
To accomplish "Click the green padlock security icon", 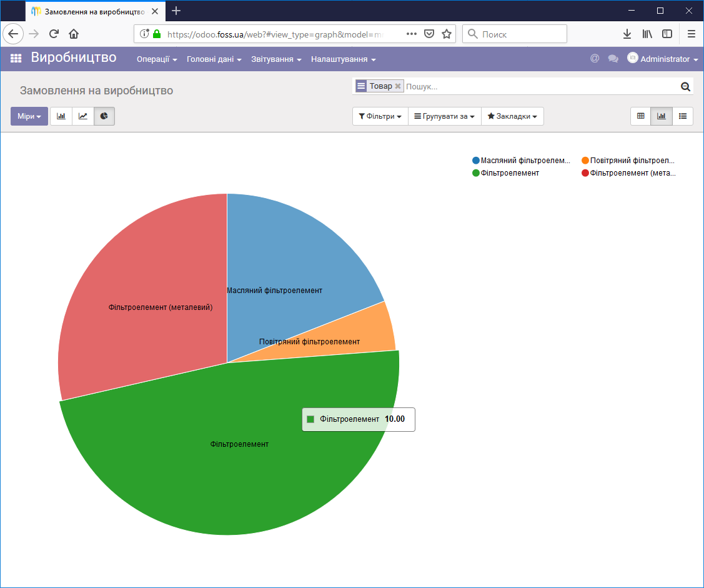I will pos(157,34).
